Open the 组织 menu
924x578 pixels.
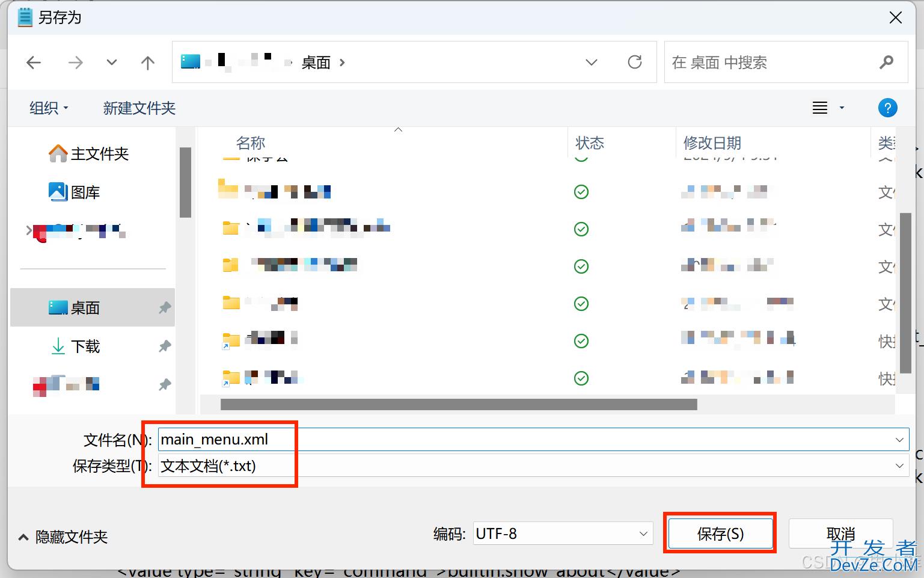[x=49, y=108]
